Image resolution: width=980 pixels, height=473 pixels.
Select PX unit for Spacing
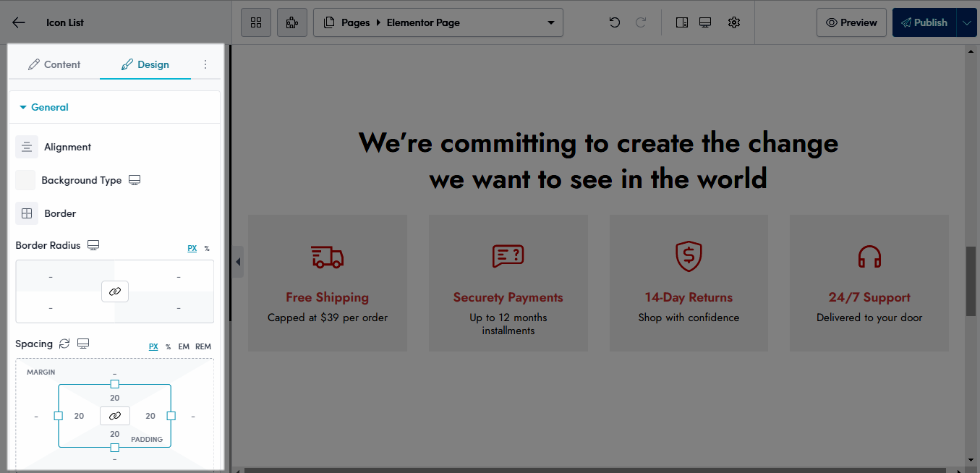click(153, 346)
